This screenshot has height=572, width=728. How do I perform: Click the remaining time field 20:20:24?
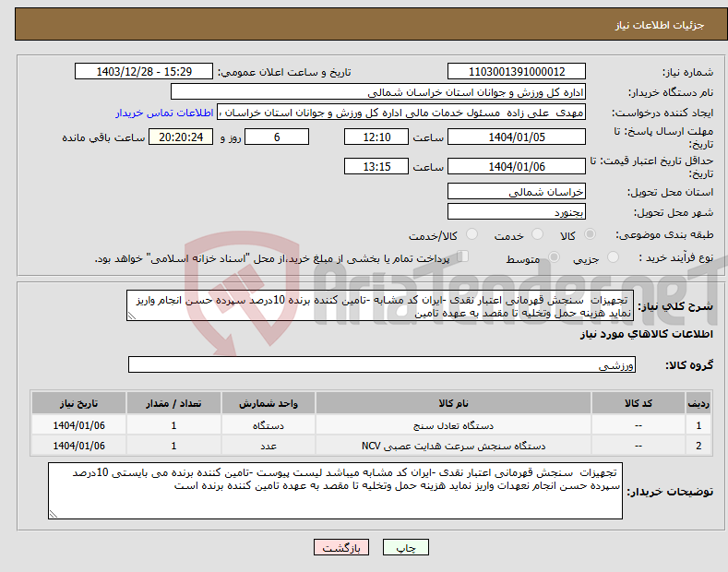click(x=181, y=137)
